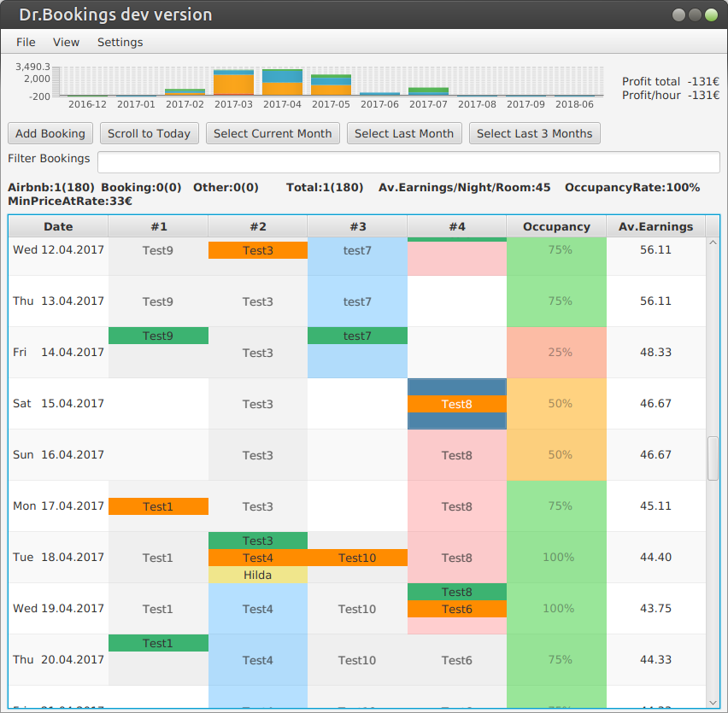
Task: Click orange Test1 booking on Mon 17.04.2017
Action: coord(158,506)
